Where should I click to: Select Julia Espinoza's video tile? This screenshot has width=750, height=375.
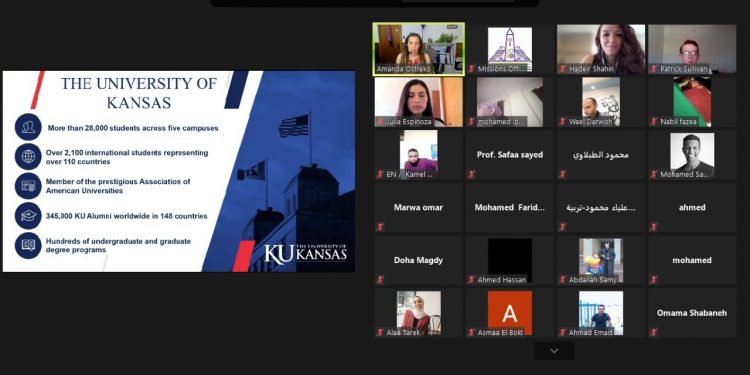click(x=419, y=102)
